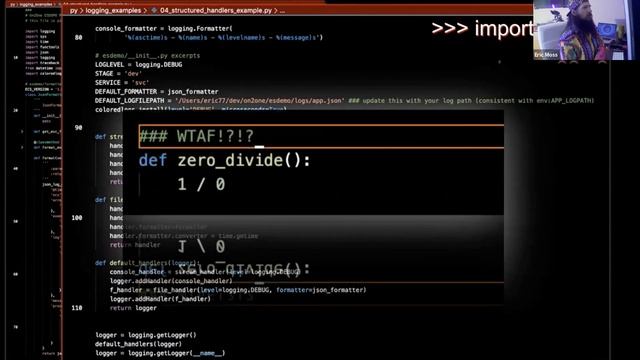Click the 'f_handler = file_handler(' line

point(238,290)
